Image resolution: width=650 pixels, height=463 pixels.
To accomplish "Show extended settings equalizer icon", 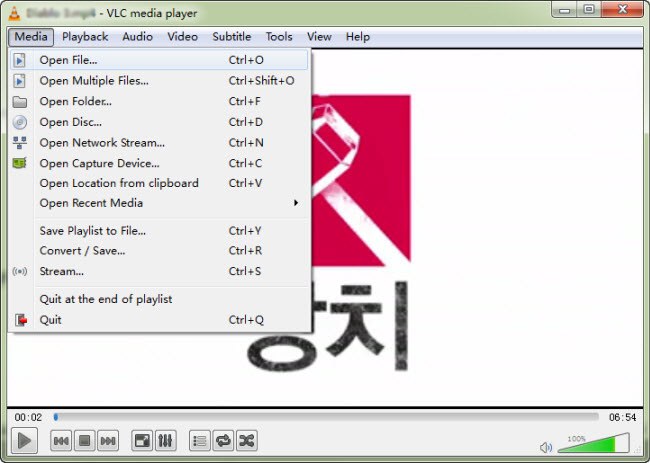I will pyautogui.click(x=165, y=441).
